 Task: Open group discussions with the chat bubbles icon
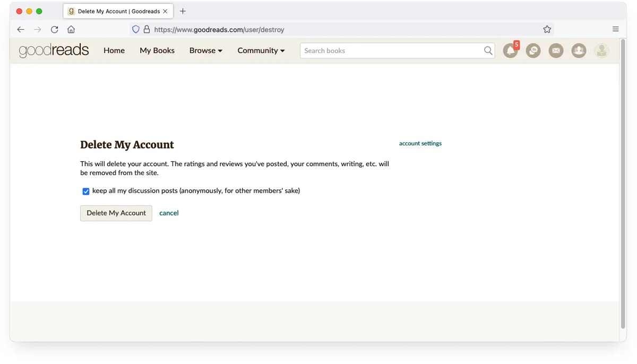[x=533, y=50]
